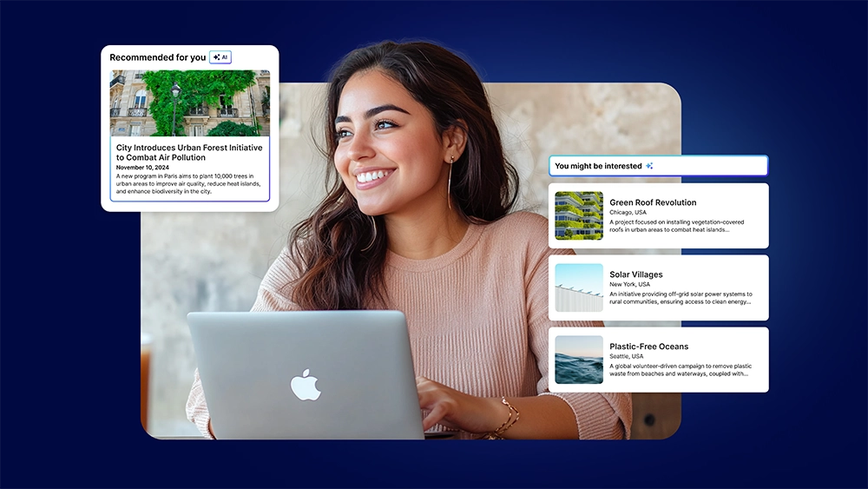Open the Green Roof Revolution thumbnail
868x489 pixels.
579,215
